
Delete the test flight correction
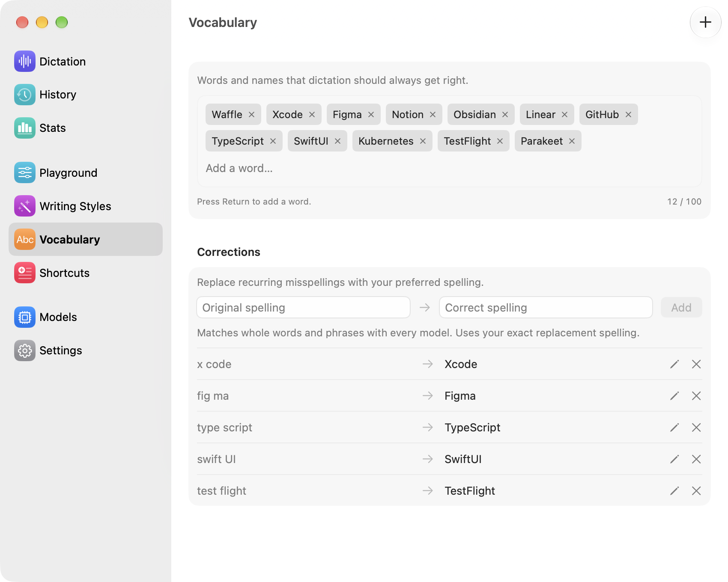click(696, 491)
